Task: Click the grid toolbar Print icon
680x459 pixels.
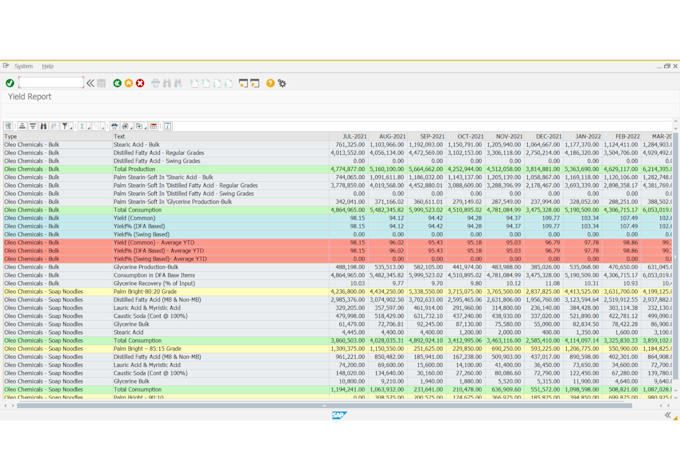Action: point(114,126)
